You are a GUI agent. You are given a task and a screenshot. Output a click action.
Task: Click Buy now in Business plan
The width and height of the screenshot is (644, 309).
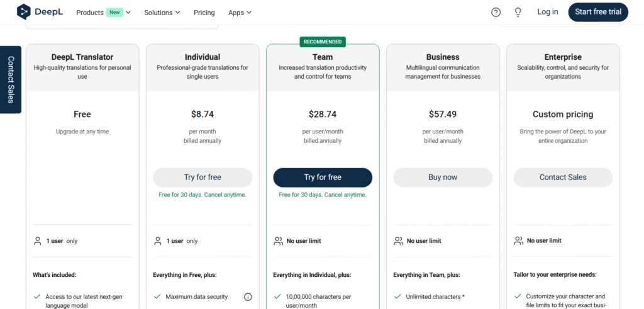pyautogui.click(x=443, y=177)
